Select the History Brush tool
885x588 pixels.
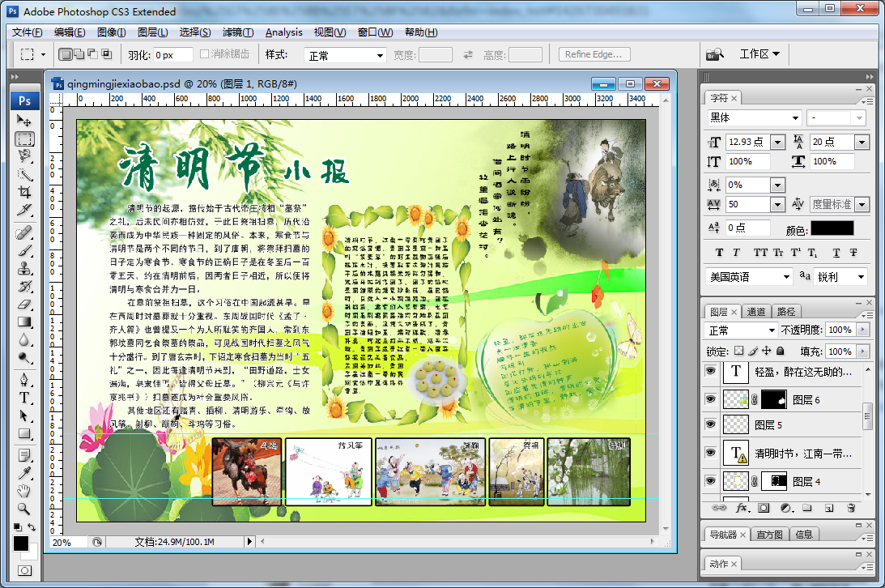coord(24,287)
